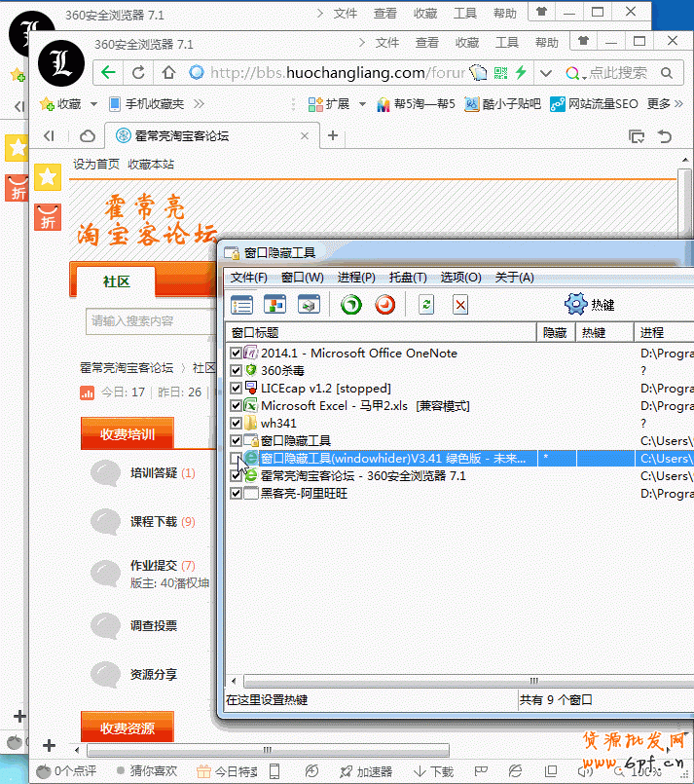Click the colorful windows icon in the hider toolbar

click(x=274, y=305)
